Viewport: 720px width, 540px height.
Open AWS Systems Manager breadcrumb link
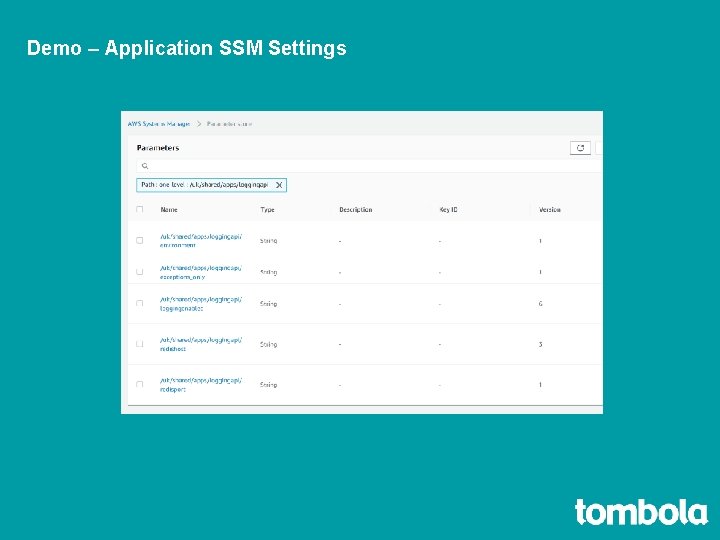(x=158, y=124)
